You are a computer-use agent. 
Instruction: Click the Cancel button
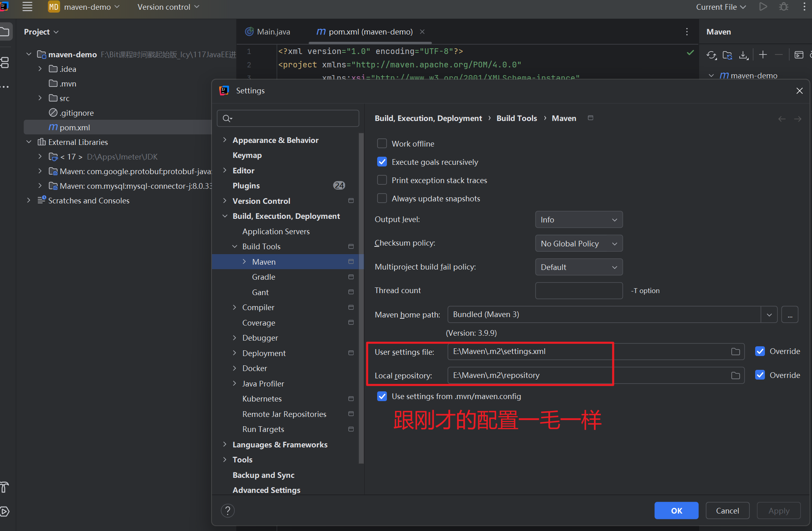click(728, 511)
